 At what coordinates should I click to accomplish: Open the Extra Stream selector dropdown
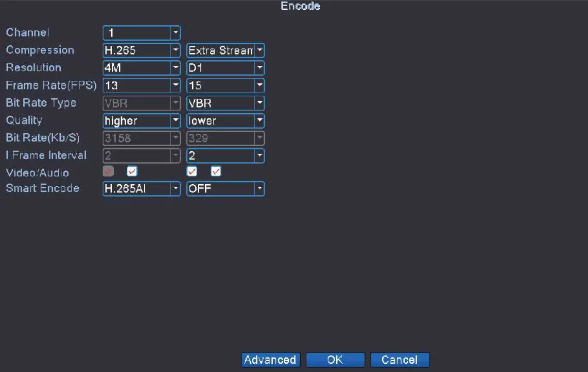point(226,50)
